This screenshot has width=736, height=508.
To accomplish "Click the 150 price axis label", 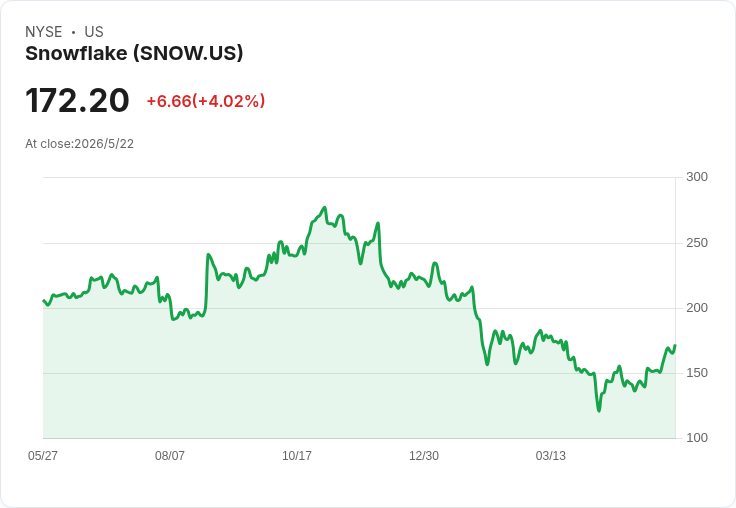I will coord(697,373).
